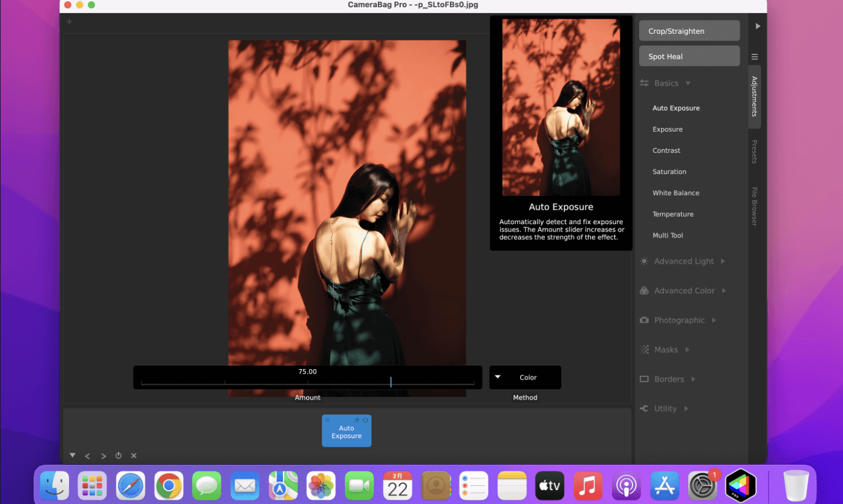
Task: Expand the Photographic section
Action: click(x=679, y=320)
